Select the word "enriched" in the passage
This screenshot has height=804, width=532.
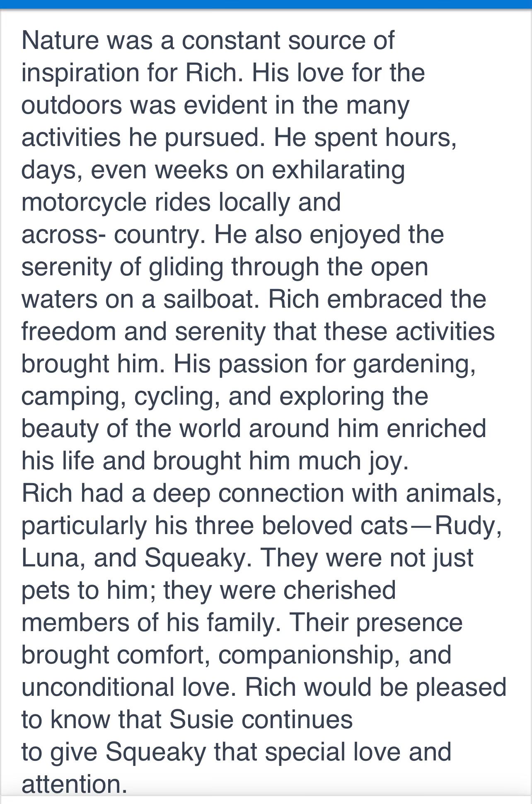436,429
